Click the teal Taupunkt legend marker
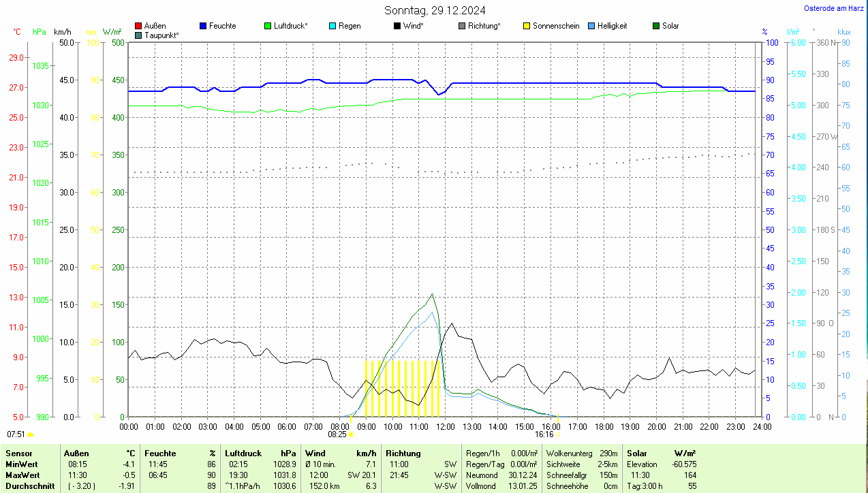This screenshot has width=868, height=493. (x=138, y=35)
